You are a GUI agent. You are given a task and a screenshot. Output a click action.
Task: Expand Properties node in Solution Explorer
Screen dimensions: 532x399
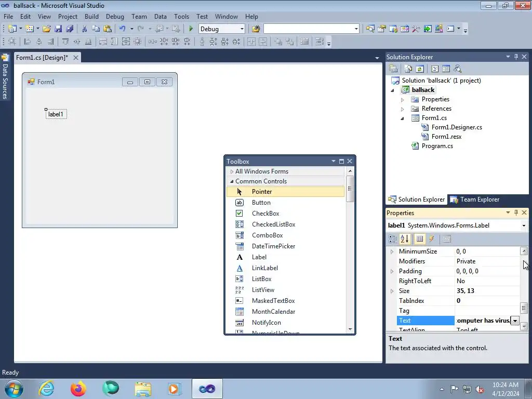[x=403, y=100]
